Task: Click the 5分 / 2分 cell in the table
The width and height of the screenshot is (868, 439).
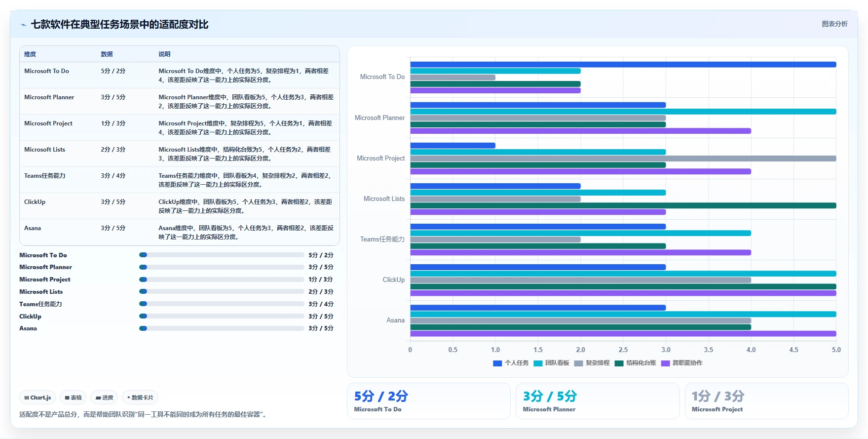Action: click(x=113, y=71)
